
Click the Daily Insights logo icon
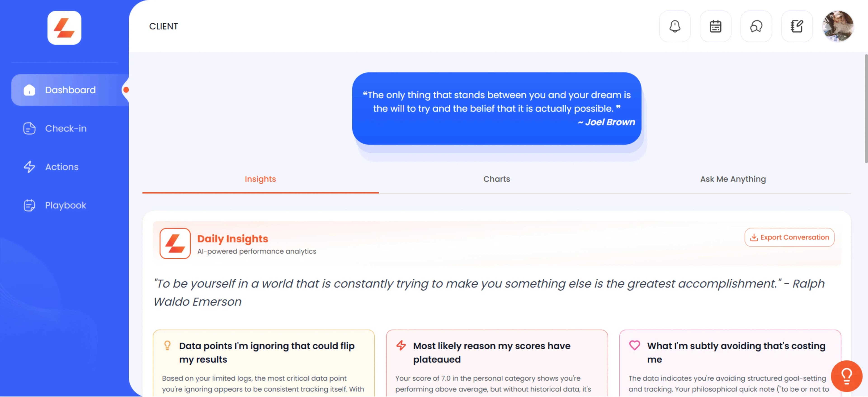click(175, 243)
